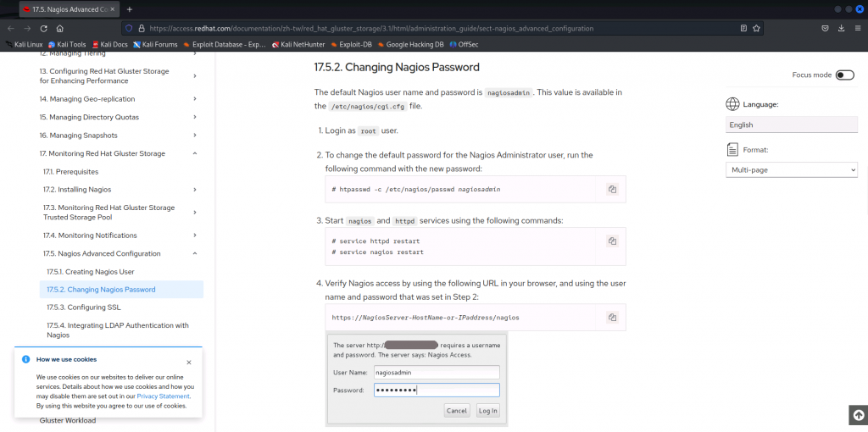Viewport: 868px width, 432px height.
Task: Expand 17.4. Monitoring Notifications chevron
Action: 195,235
